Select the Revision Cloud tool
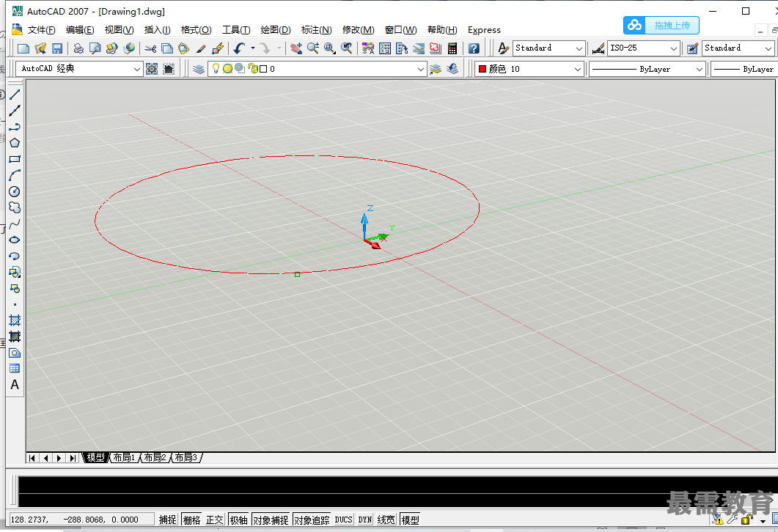Viewport: 778px width, 532px height. point(15,207)
